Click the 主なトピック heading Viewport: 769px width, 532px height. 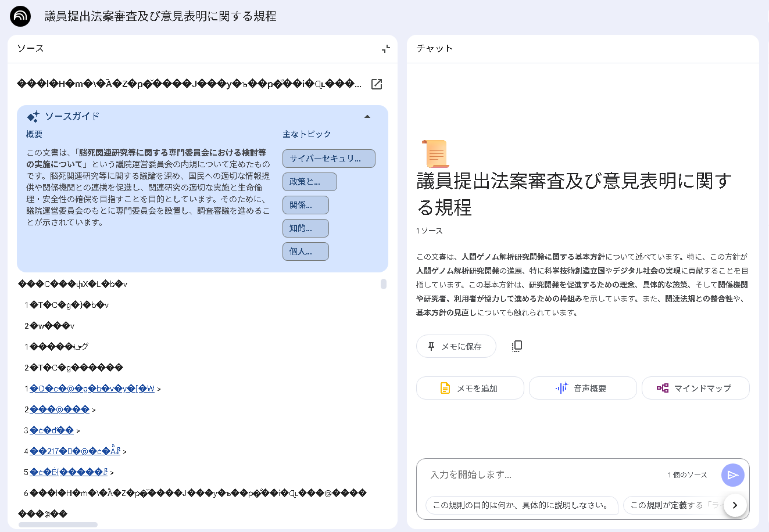click(307, 134)
